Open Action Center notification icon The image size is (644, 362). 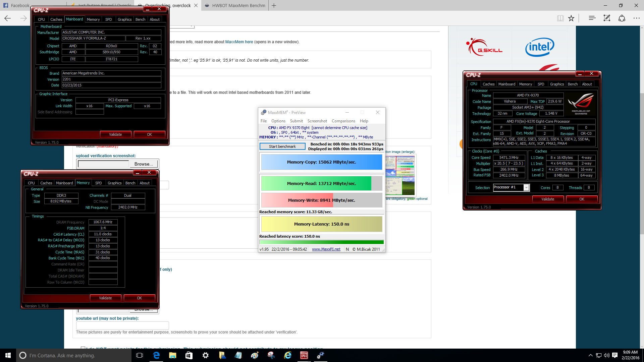click(615, 355)
